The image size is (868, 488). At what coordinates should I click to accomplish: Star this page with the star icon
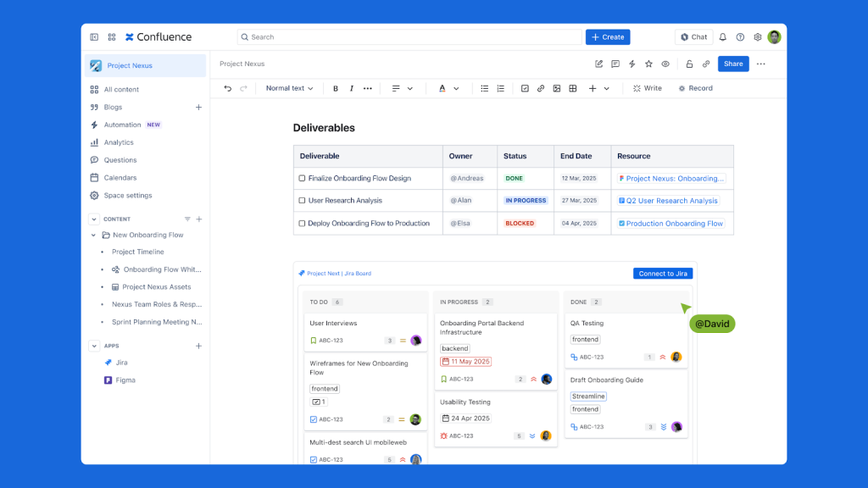pyautogui.click(x=648, y=64)
